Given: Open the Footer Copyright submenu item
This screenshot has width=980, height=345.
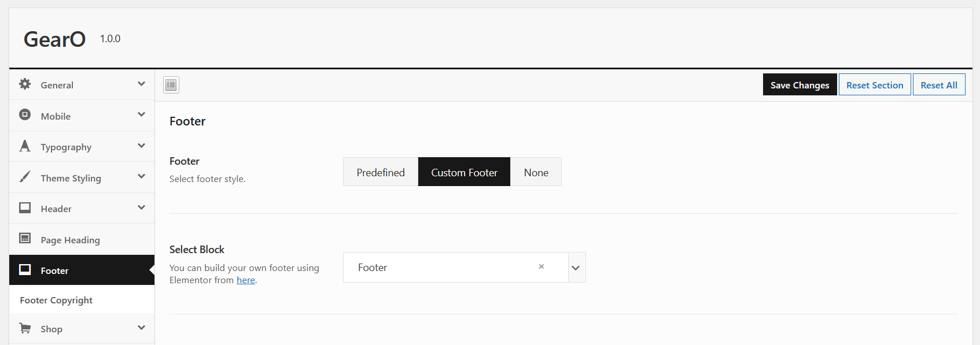Looking at the screenshot, I should 56,301.
